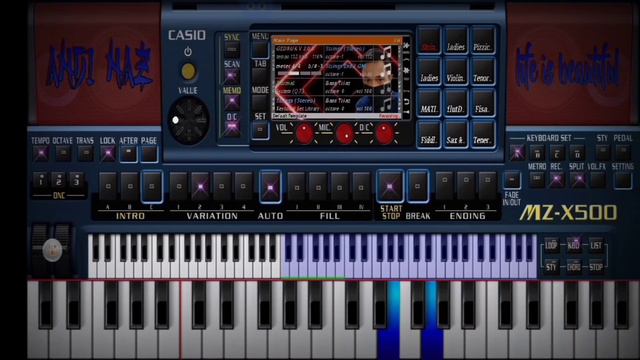Select the MATI tone pad
Image resolution: width=640 pixels, height=360 pixels.
point(429,104)
